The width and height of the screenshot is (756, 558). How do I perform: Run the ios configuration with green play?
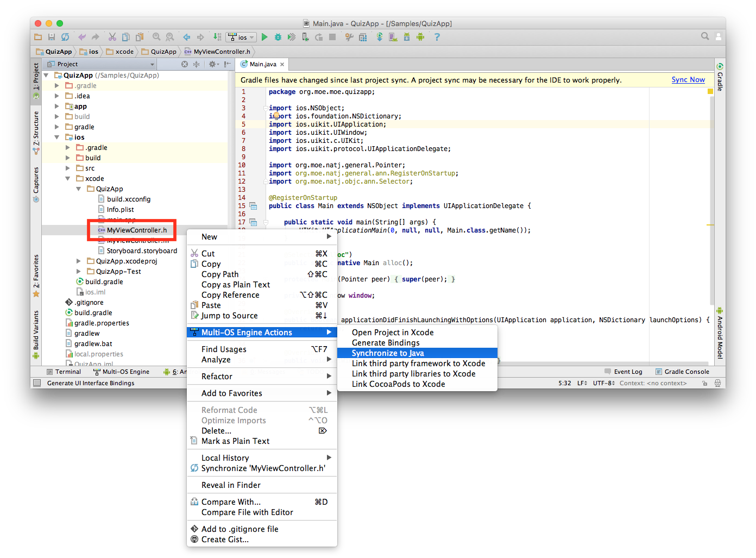pyautogui.click(x=264, y=37)
